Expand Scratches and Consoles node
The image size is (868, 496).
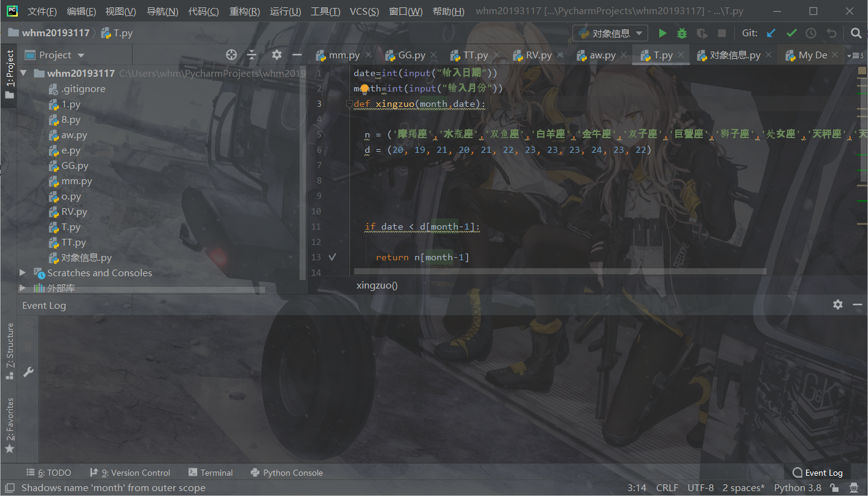[23, 273]
